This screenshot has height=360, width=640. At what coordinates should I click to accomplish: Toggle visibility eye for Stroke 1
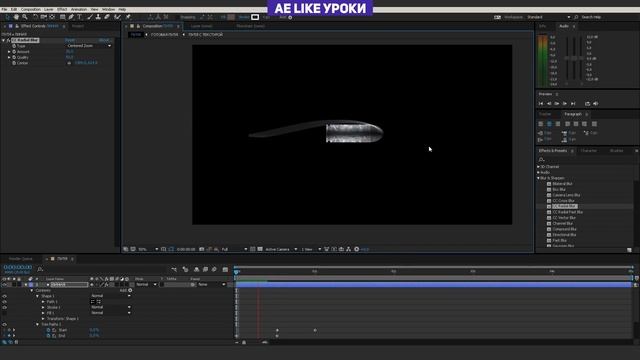click(x=4, y=307)
